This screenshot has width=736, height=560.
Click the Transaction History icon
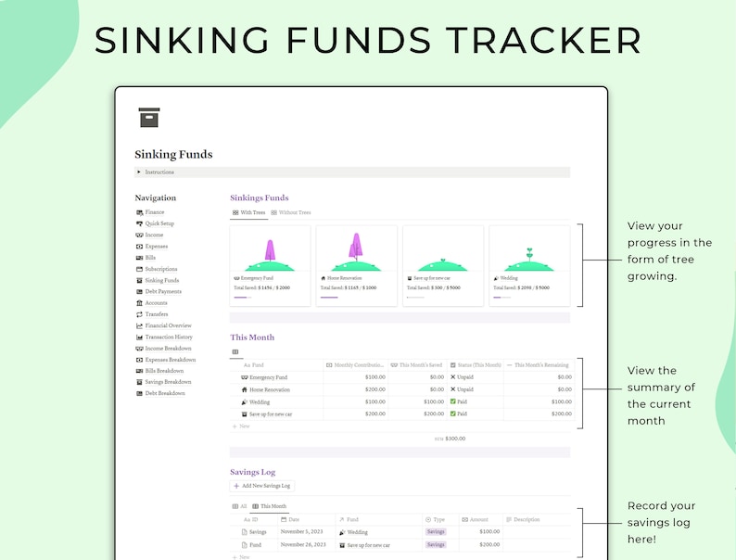pyautogui.click(x=139, y=337)
